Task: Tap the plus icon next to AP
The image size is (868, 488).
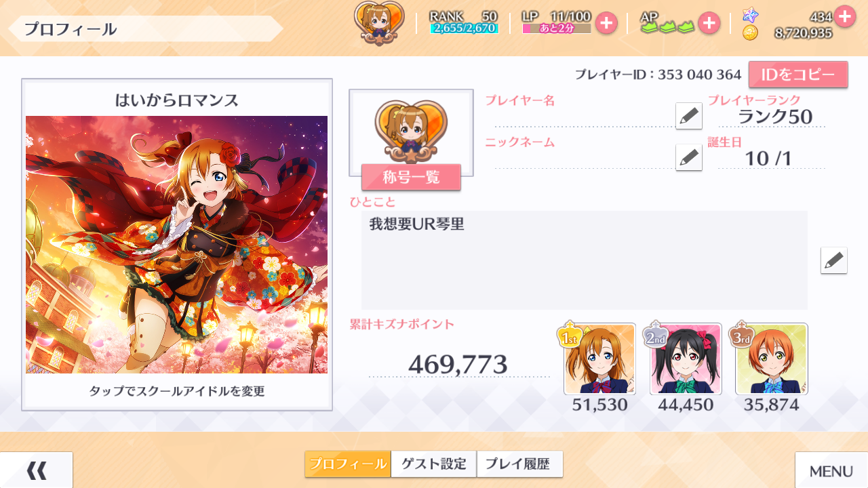Action: click(x=709, y=23)
